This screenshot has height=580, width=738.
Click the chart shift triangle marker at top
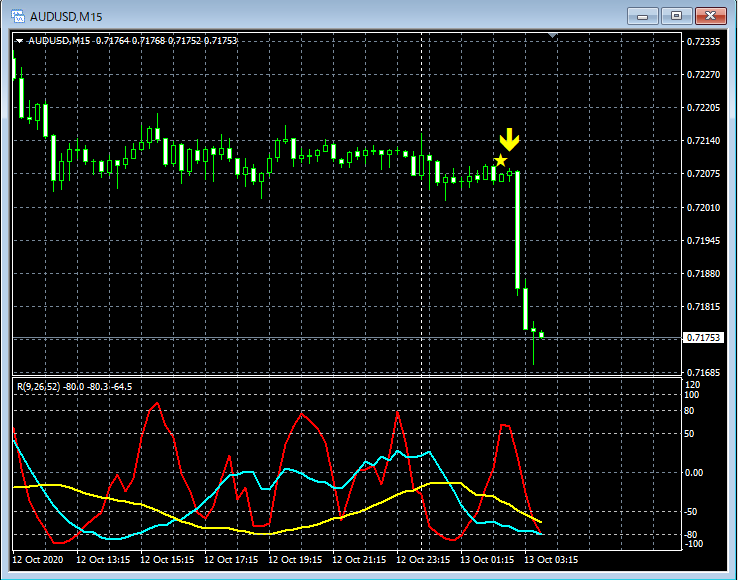[x=553, y=35]
